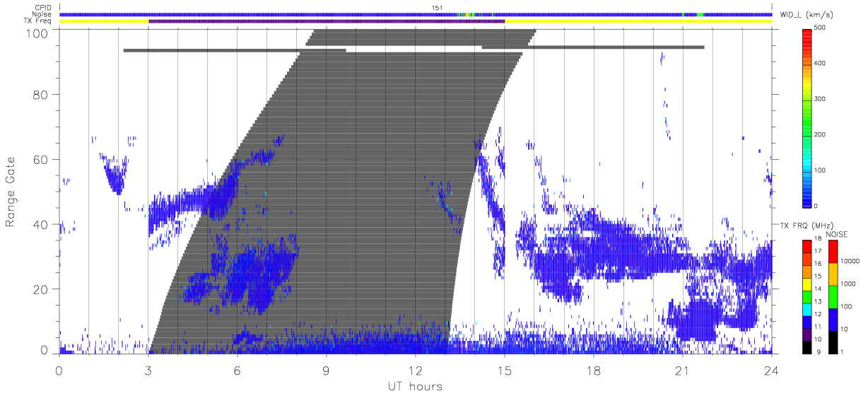Click the 1000 label on NOISE legend
868x401 pixels.
848,284
